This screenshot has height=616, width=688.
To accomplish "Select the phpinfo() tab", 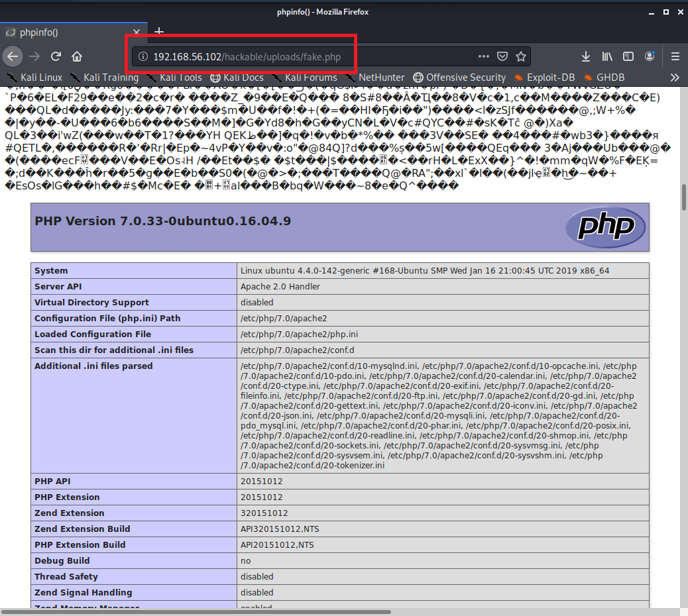I will point(66,32).
